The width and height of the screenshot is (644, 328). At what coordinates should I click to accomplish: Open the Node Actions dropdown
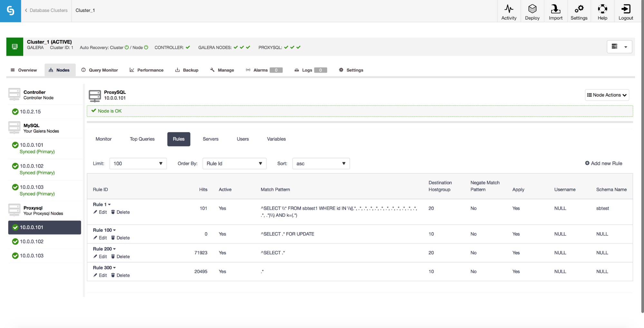coord(607,95)
